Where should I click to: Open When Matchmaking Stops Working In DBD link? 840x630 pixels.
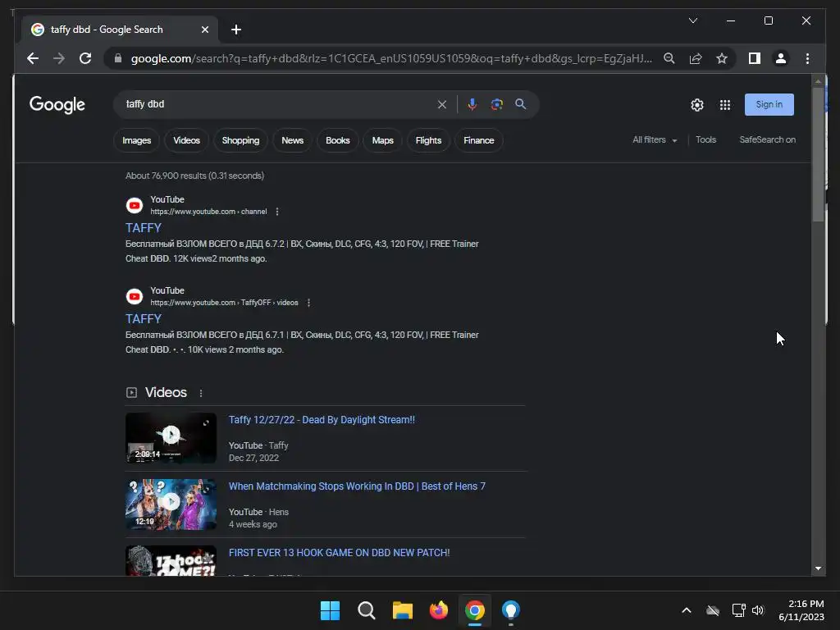pos(357,486)
